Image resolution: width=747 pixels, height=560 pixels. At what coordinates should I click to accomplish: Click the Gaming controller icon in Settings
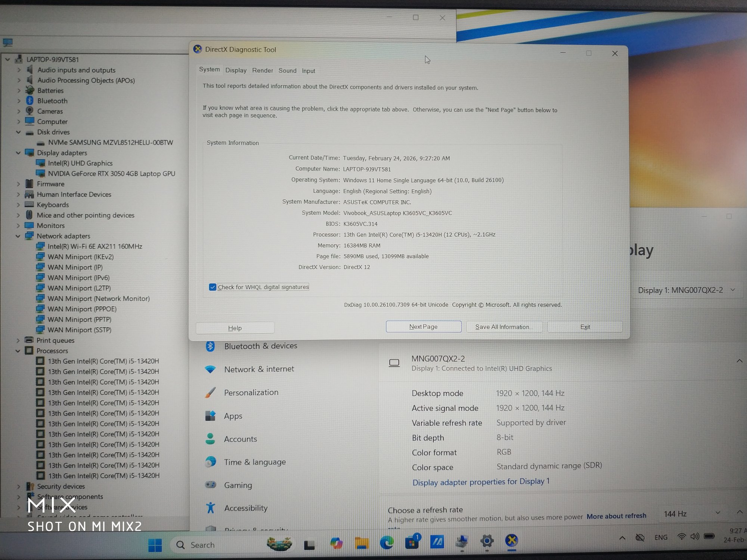210,485
